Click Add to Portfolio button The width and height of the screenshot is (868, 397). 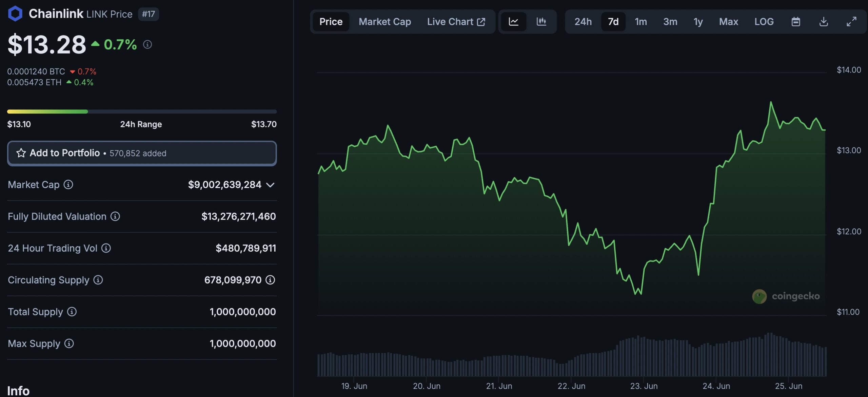(142, 153)
